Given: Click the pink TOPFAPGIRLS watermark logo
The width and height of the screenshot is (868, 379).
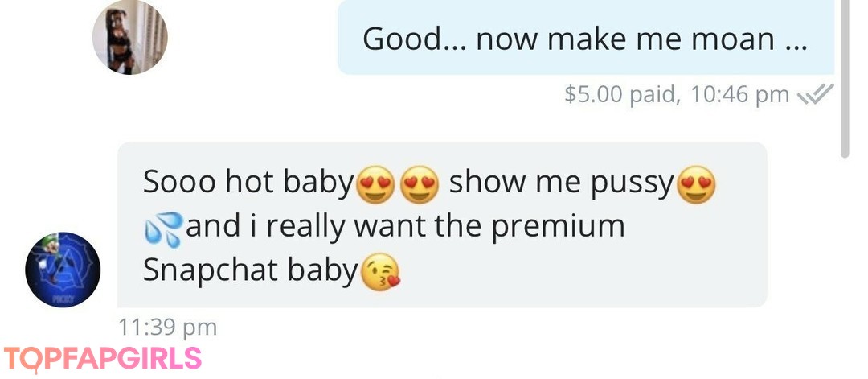Looking at the screenshot, I should click(102, 359).
